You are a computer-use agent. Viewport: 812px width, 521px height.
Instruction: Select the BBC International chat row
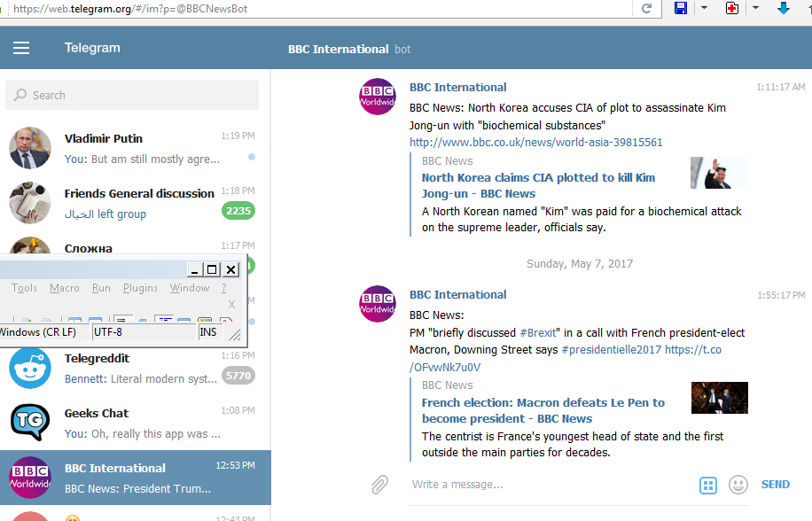click(x=135, y=478)
